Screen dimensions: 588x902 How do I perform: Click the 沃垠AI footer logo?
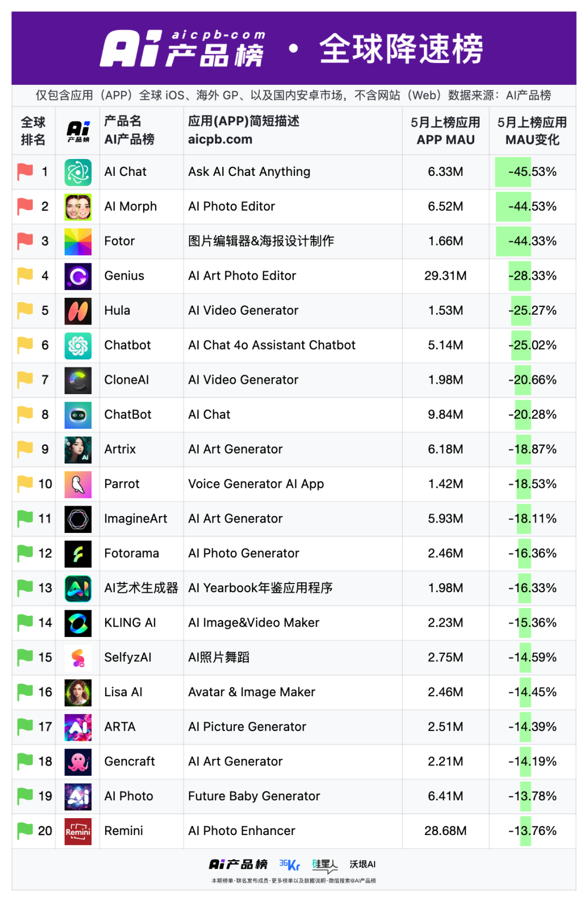pos(363,864)
